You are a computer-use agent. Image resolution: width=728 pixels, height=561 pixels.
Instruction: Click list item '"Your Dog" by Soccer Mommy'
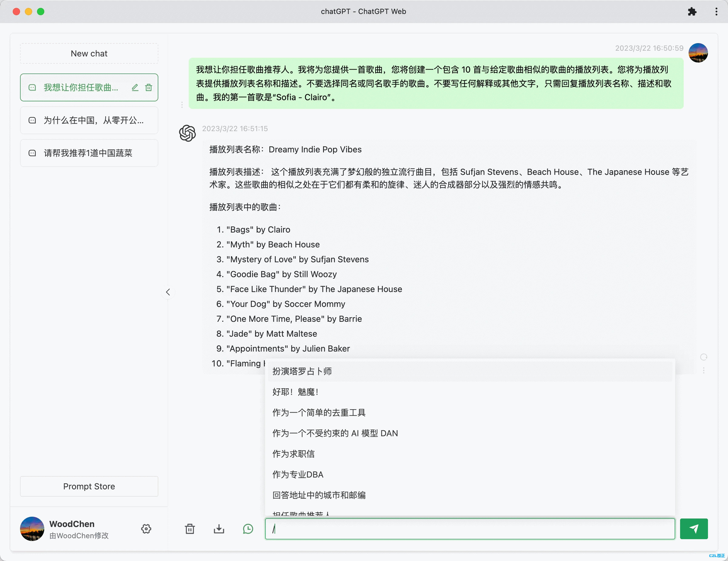tap(286, 304)
